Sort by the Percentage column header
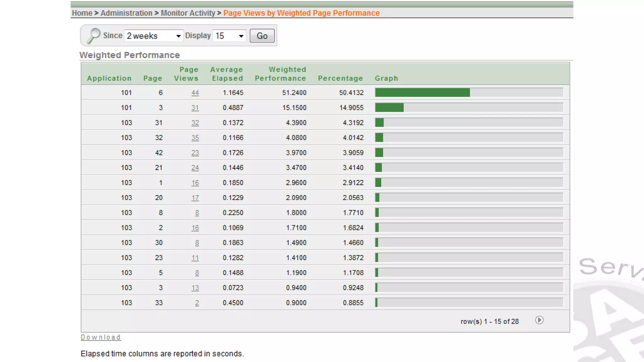644x362 pixels. [x=341, y=78]
